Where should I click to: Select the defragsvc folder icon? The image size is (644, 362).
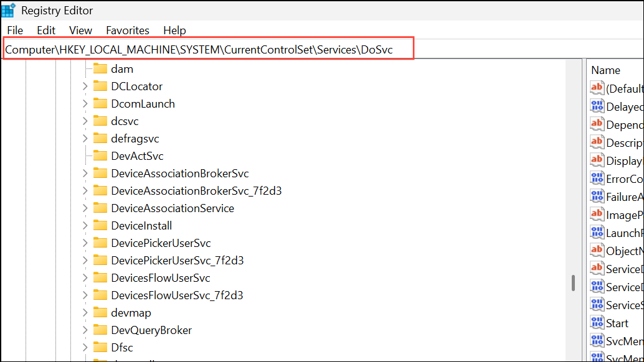tap(100, 138)
